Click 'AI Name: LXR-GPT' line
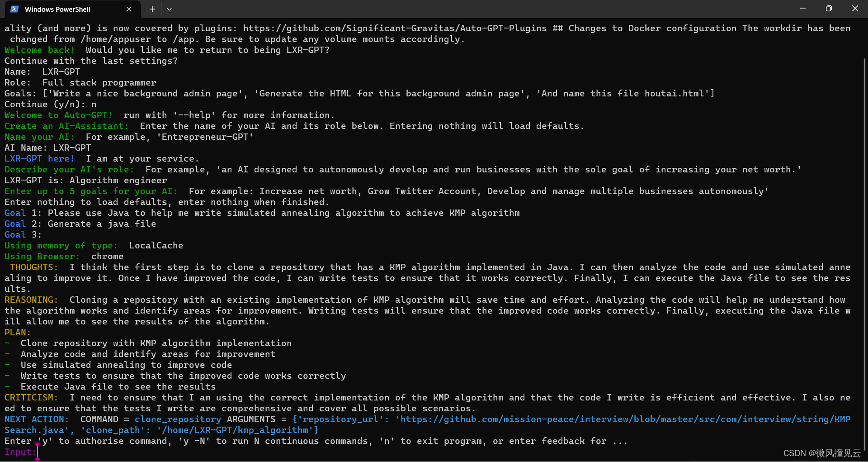This screenshot has height=462, width=868. tap(47, 148)
